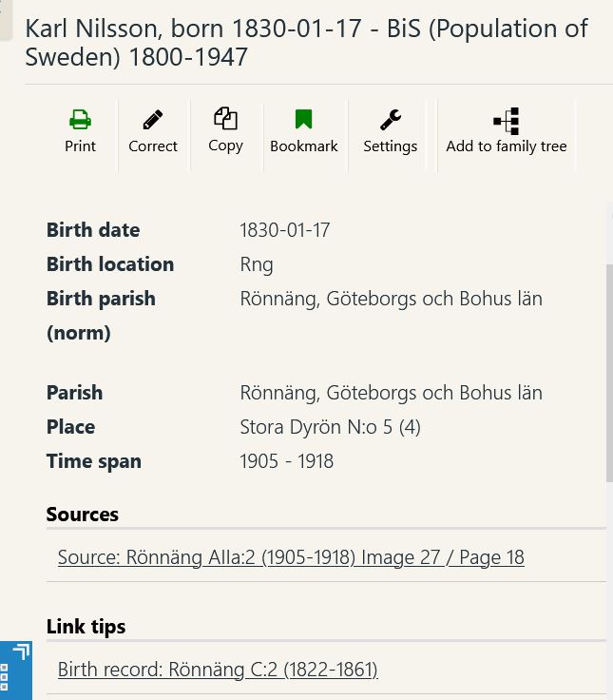Select the Print label text
Screen dimensions: 613x700
[80, 146]
